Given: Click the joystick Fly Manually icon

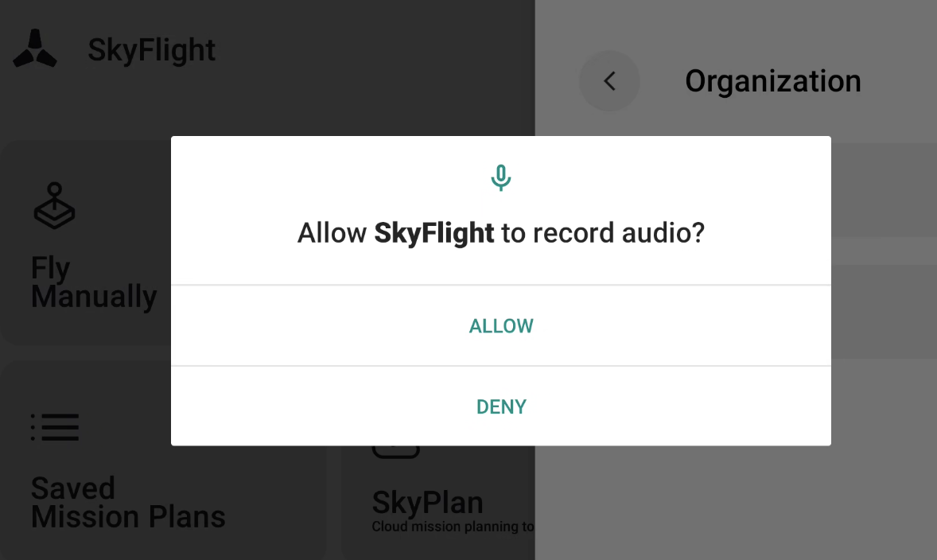Looking at the screenshot, I should 54,205.
